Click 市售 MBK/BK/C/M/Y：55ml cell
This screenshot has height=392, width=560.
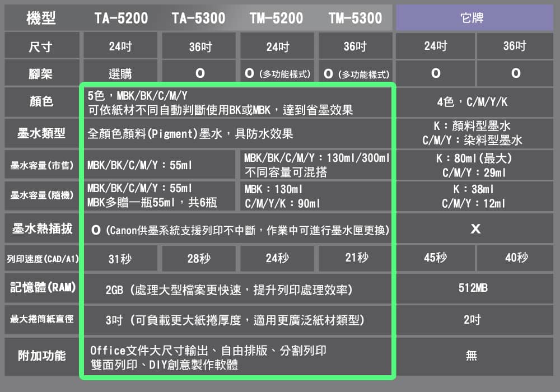pyautogui.click(x=159, y=165)
